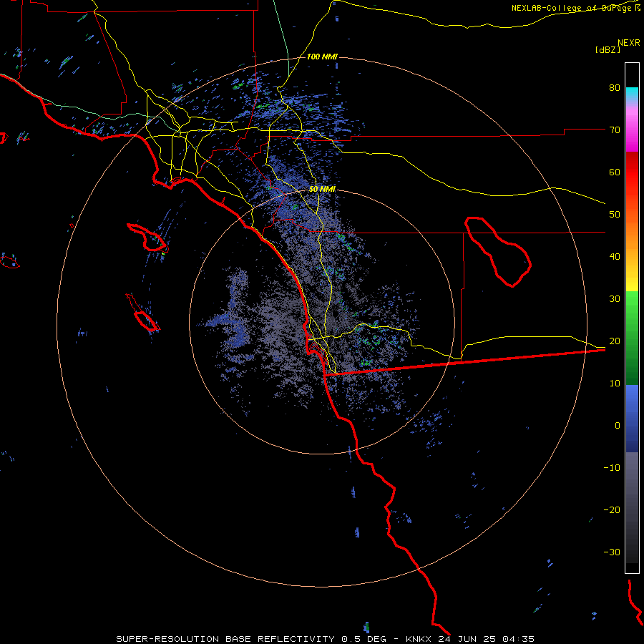Screen dimensions: 644x644
Task: Click the NEXR label above the color scale
Action: pos(629,43)
